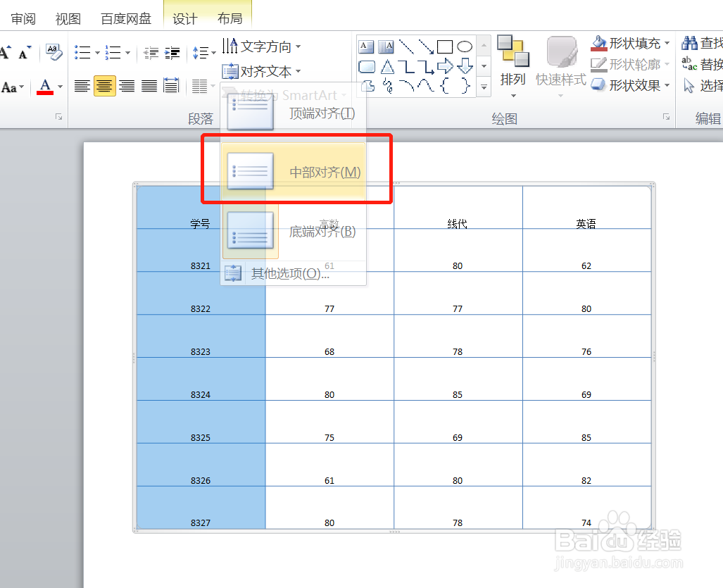Select the right arrow block shape
This screenshot has width=723, height=588.
(x=446, y=66)
